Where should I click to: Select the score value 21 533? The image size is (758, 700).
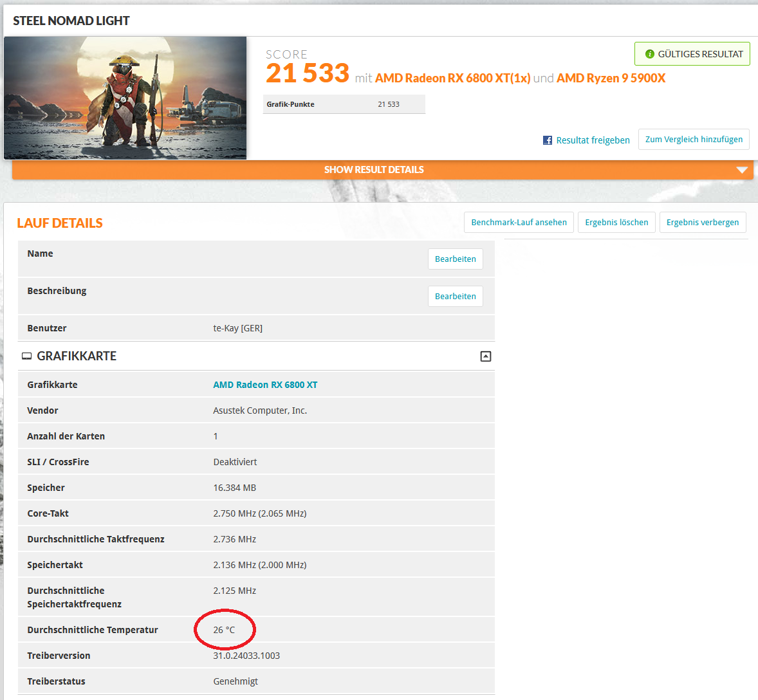pyautogui.click(x=308, y=73)
